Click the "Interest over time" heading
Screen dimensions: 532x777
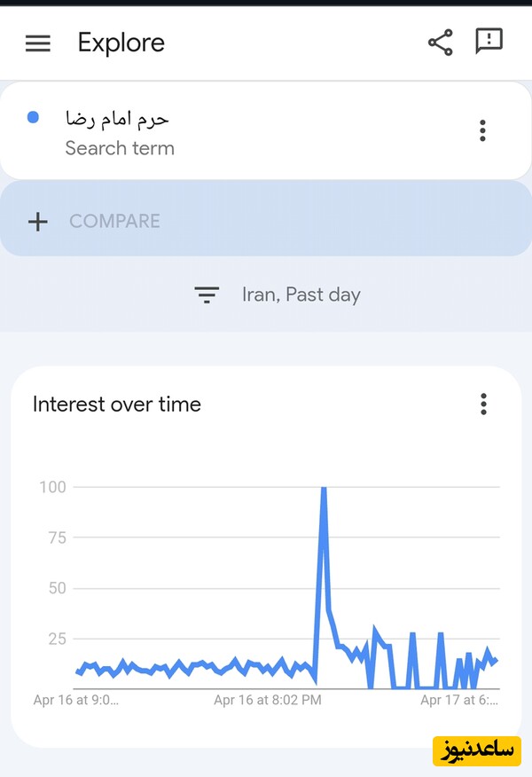point(117,404)
